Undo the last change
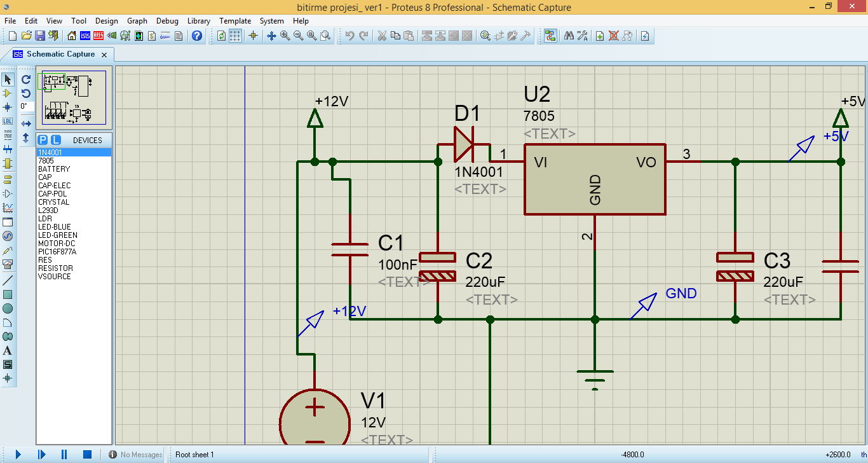868x463 pixels. (349, 36)
